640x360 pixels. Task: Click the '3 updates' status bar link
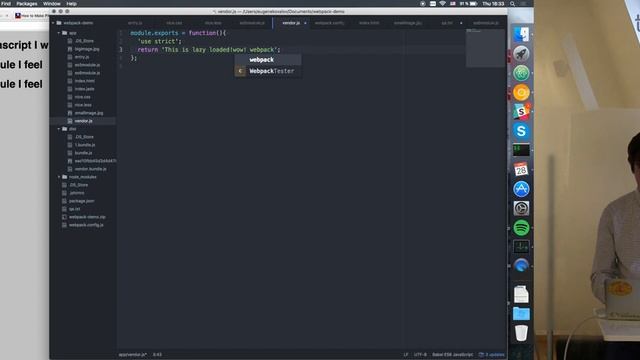(491, 355)
